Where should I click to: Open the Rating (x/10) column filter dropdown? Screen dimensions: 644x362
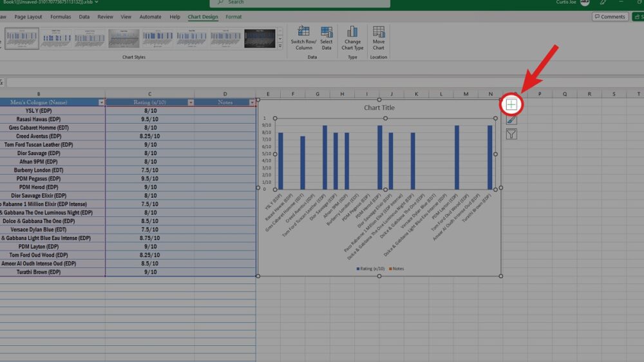(190, 102)
